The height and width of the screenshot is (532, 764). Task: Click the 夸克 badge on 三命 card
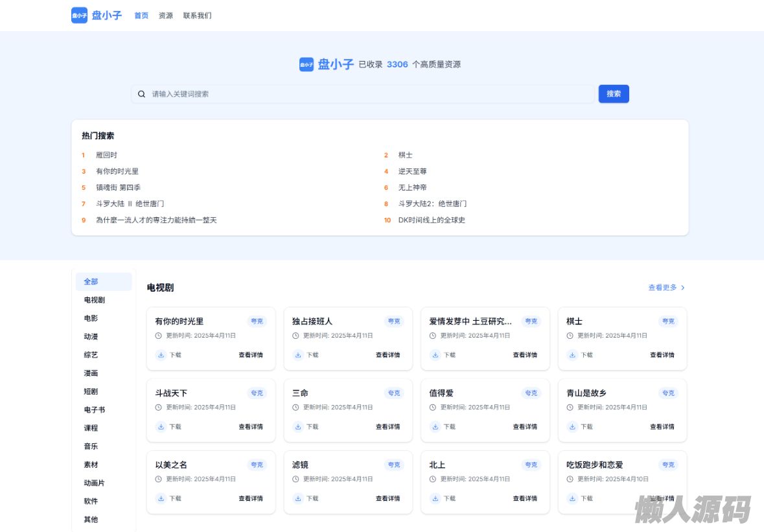(394, 393)
